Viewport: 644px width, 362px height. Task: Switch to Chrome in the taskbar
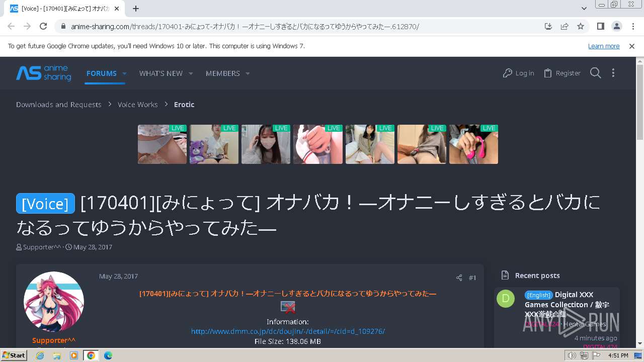(91, 355)
